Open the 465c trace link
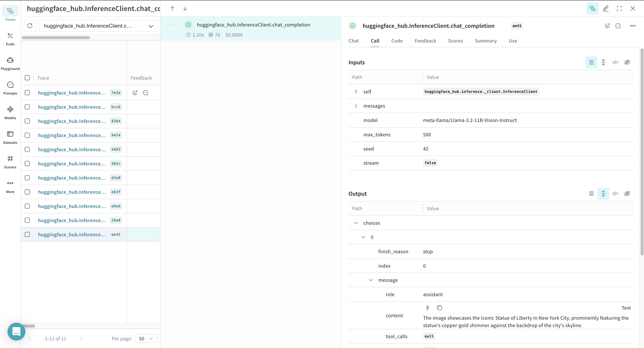Viewport: 644px width, 348px height. tap(72, 164)
